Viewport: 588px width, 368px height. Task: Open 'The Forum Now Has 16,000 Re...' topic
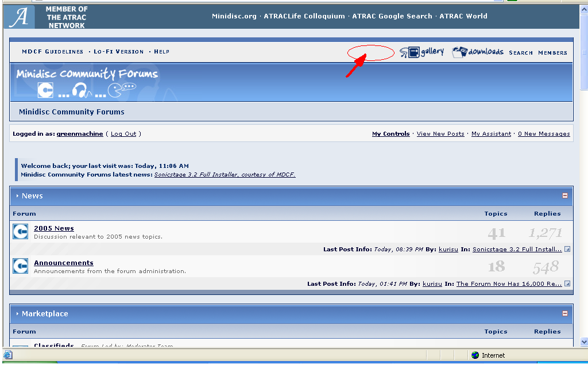click(509, 284)
